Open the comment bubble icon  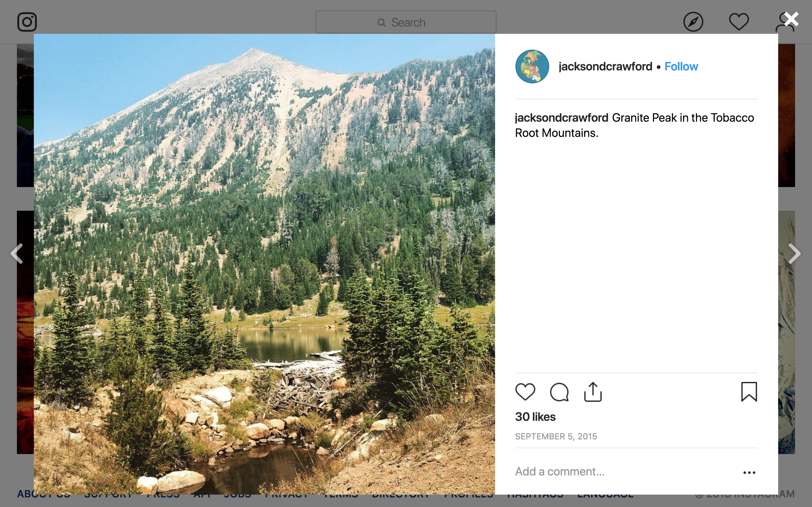pyautogui.click(x=559, y=392)
